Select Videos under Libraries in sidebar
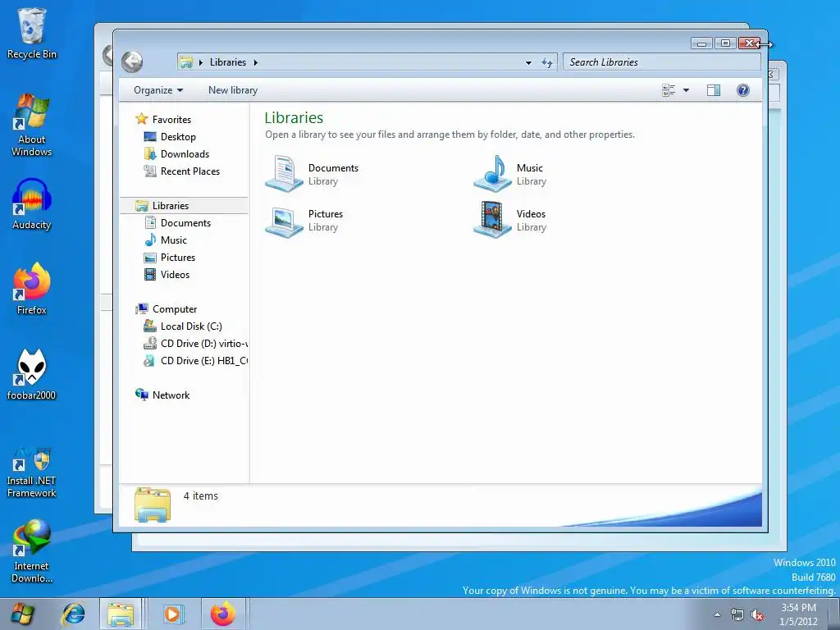The image size is (840, 630). point(176,274)
